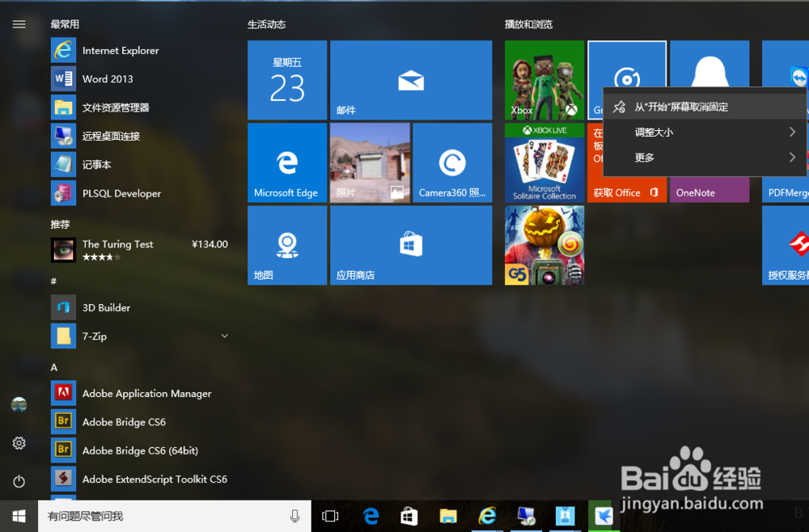Screen dimensions: 809x532
Task: Launch Word 2013 from the list
Action: (x=139, y=79)
